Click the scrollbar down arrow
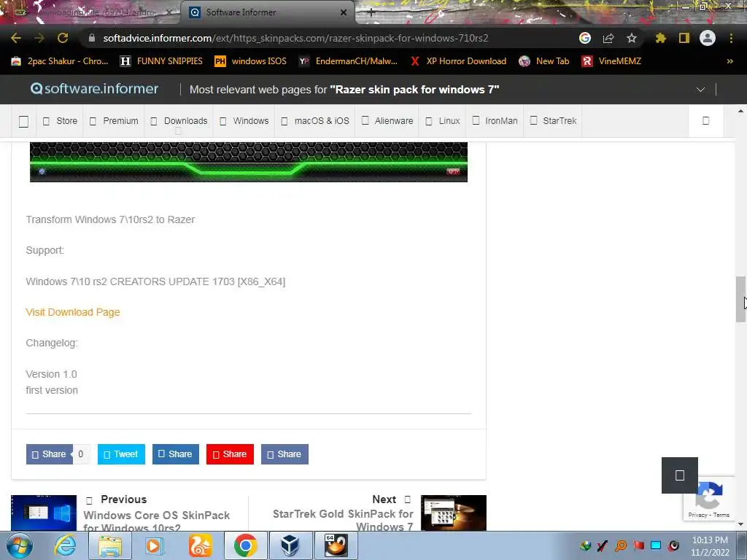The image size is (747, 560). coord(741,524)
